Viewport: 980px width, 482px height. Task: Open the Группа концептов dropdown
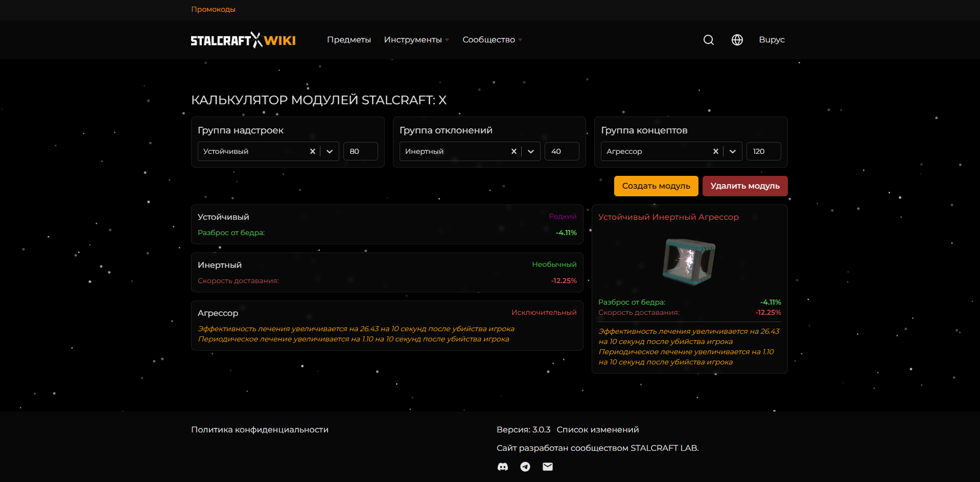point(732,151)
